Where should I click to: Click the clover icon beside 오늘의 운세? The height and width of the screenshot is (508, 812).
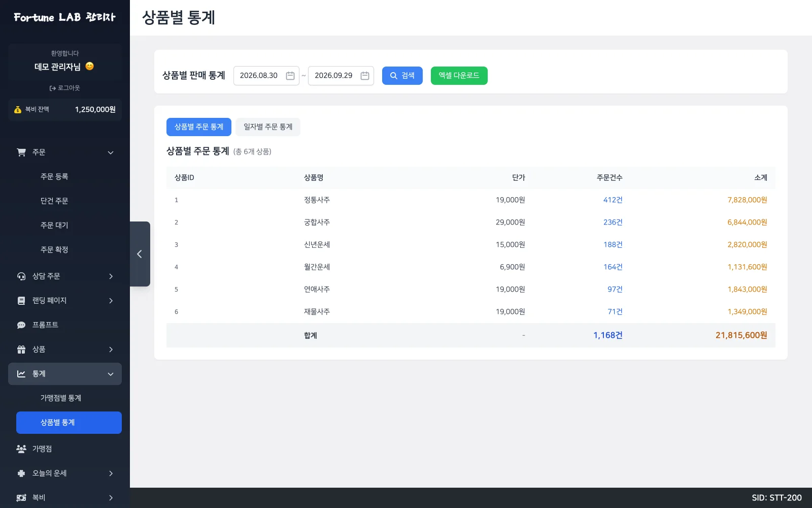point(21,473)
